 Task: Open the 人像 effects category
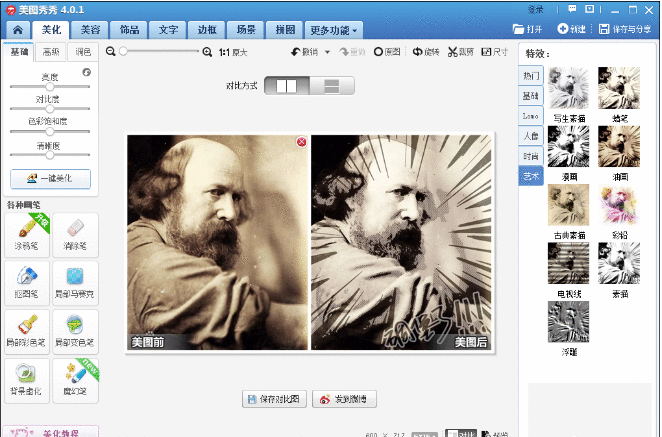[531, 136]
